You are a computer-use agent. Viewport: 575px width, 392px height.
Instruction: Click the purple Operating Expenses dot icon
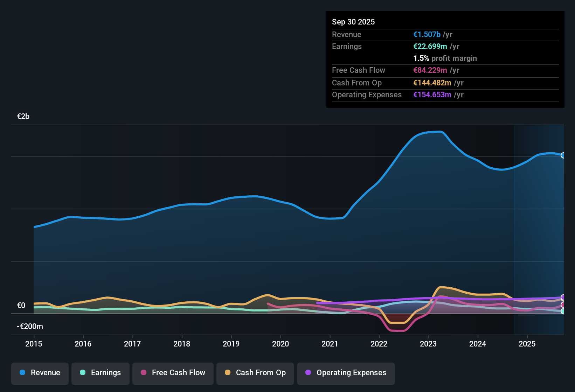point(308,373)
